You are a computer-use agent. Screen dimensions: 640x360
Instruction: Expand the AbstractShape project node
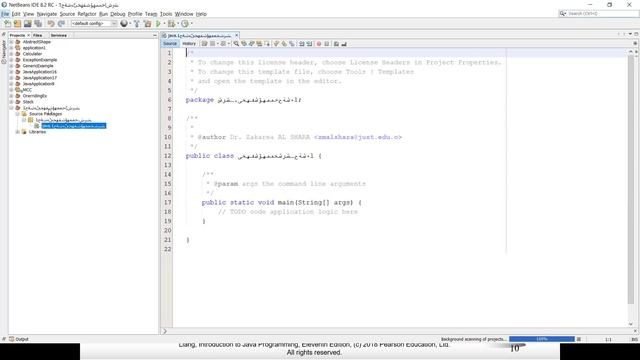(11, 42)
